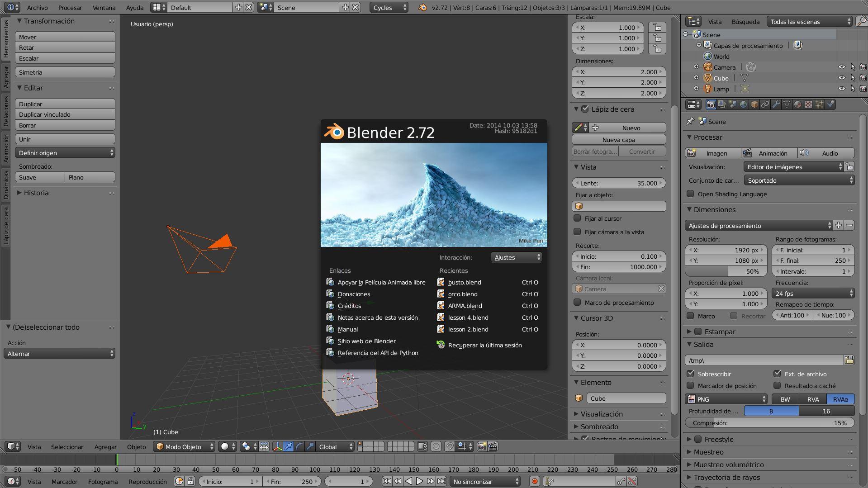The height and width of the screenshot is (488, 868).
Task: Uncheck the Sobrescribir checkbox
Action: tap(690, 374)
